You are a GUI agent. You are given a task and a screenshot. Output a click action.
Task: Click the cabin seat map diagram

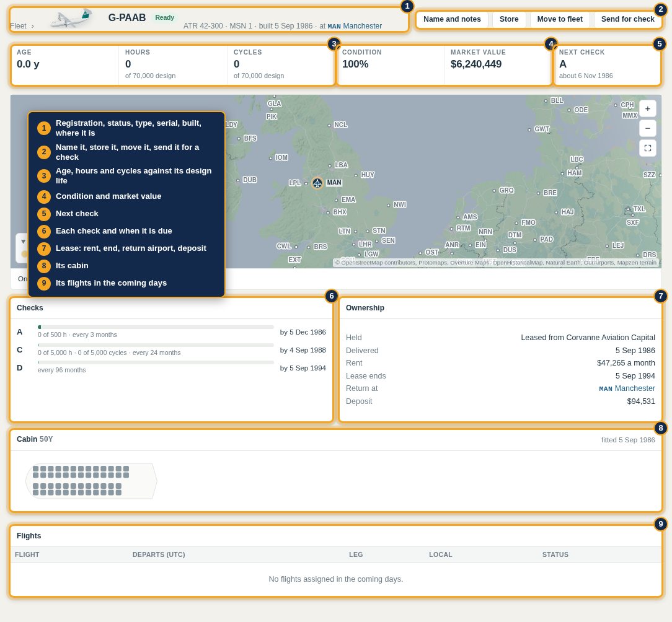coord(91,481)
